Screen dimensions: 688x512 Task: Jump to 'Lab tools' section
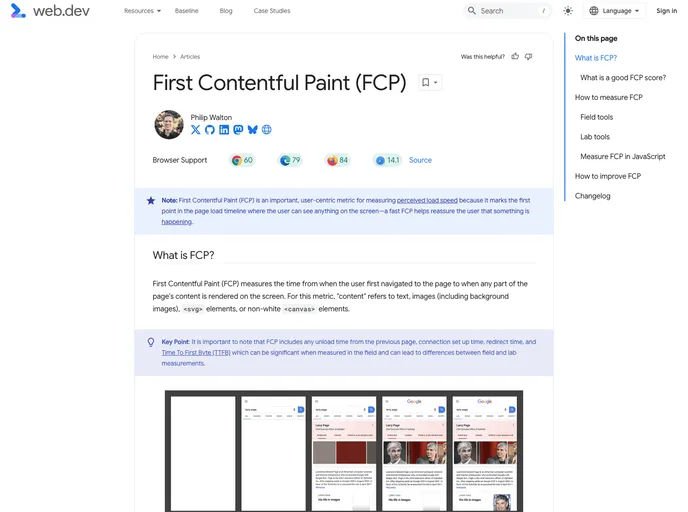coord(595,137)
